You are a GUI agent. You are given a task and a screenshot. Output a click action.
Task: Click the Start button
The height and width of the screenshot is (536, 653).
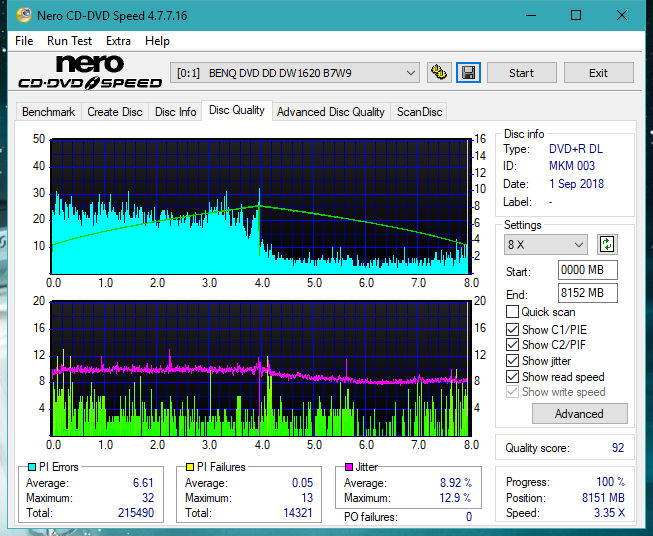pyautogui.click(x=521, y=73)
